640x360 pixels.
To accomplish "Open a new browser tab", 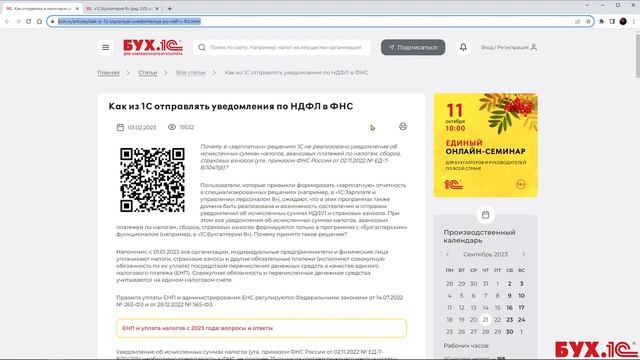I will coord(169,9).
